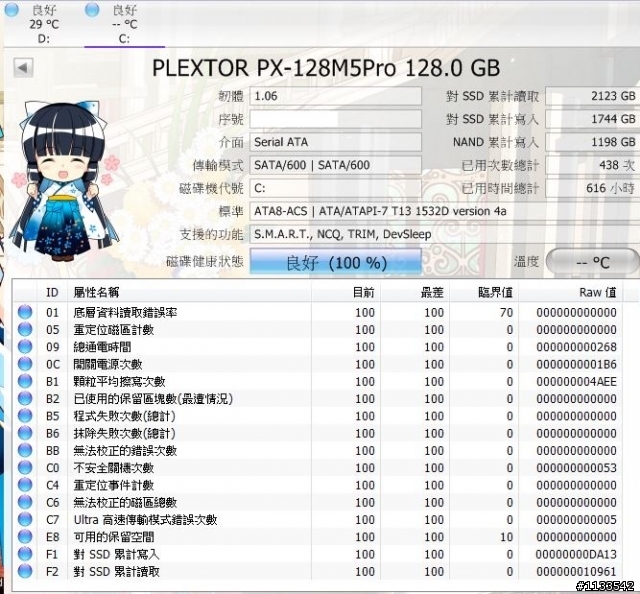Select attribute name Ultra 高速傳輸模式錯誤次數

coord(145,520)
